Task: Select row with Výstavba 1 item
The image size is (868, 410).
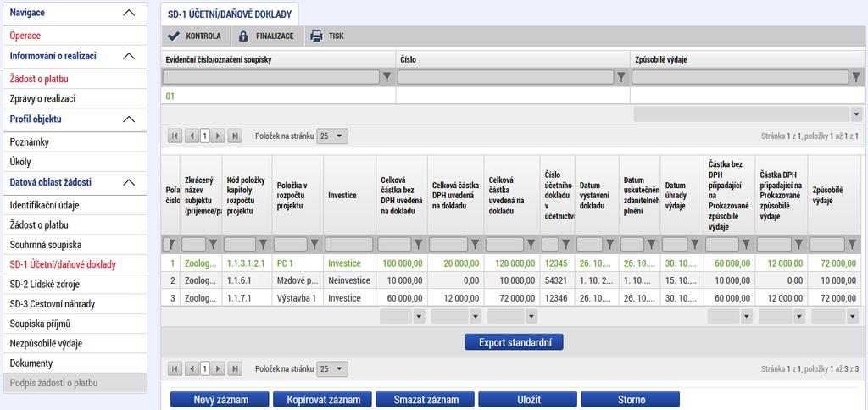Action: pos(513,298)
